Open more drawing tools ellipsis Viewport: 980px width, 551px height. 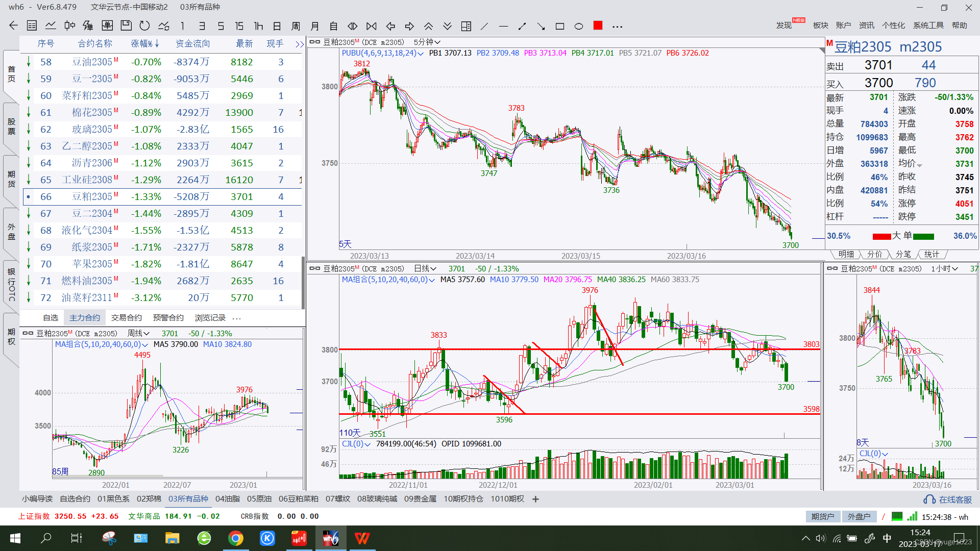point(617,26)
